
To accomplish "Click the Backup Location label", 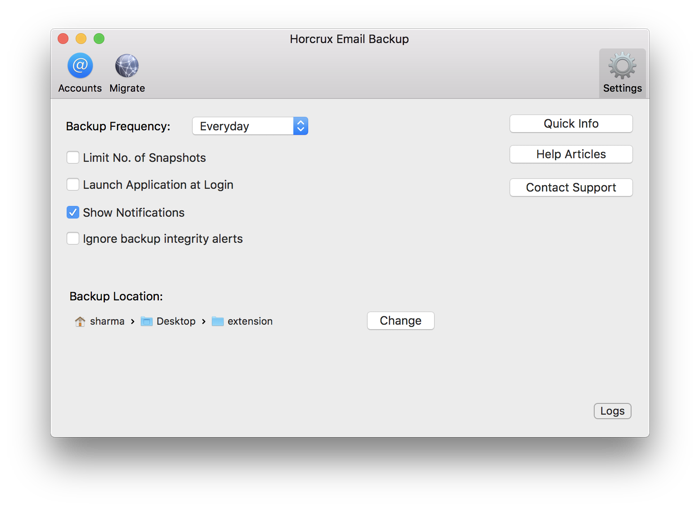I will (x=116, y=296).
